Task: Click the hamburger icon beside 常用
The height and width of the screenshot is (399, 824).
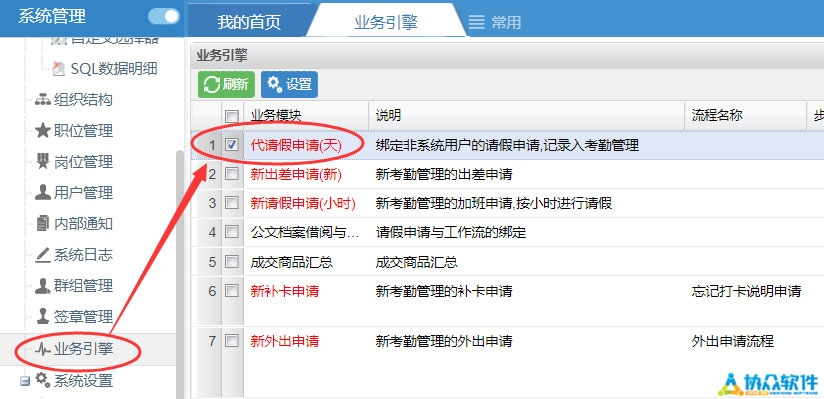Action: tap(477, 22)
